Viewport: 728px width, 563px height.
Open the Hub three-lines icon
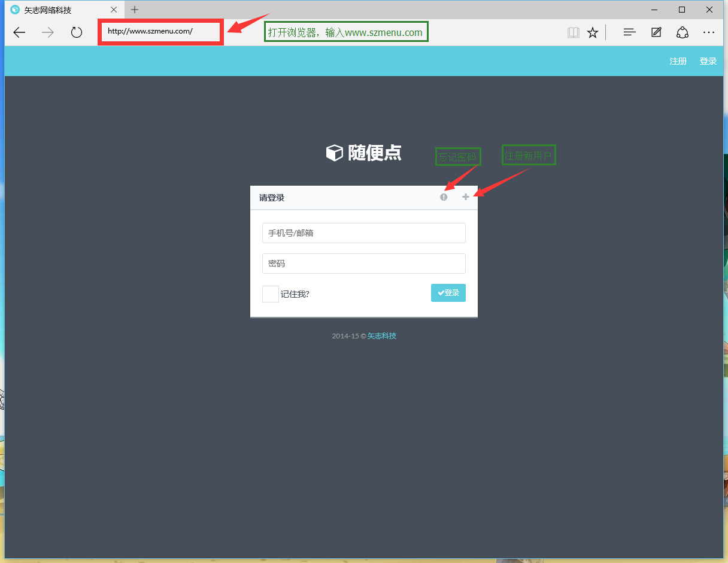tap(629, 32)
